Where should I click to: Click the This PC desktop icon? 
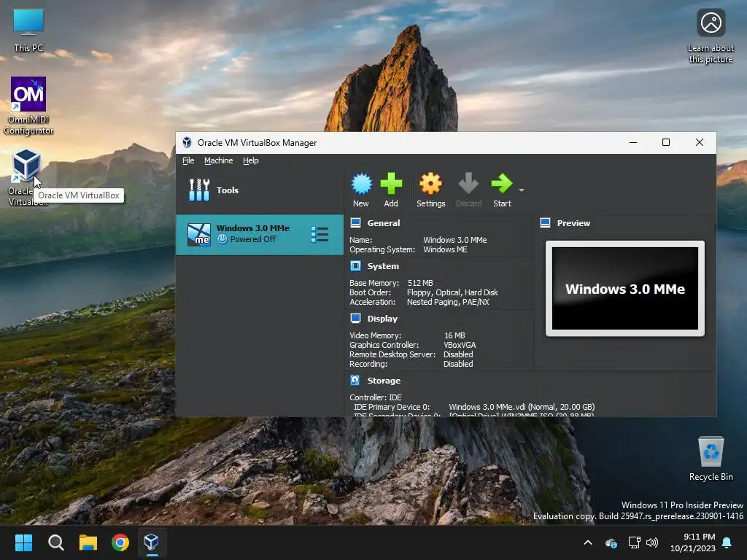tap(28, 30)
